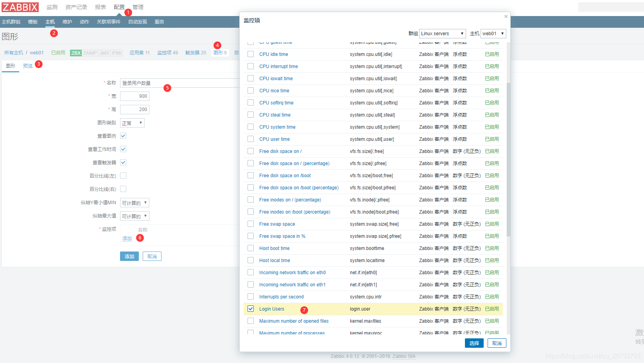The height and width of the screenshot is (363, 644).
Task: Click the 取消 button under the form
Action: [152, 256]
